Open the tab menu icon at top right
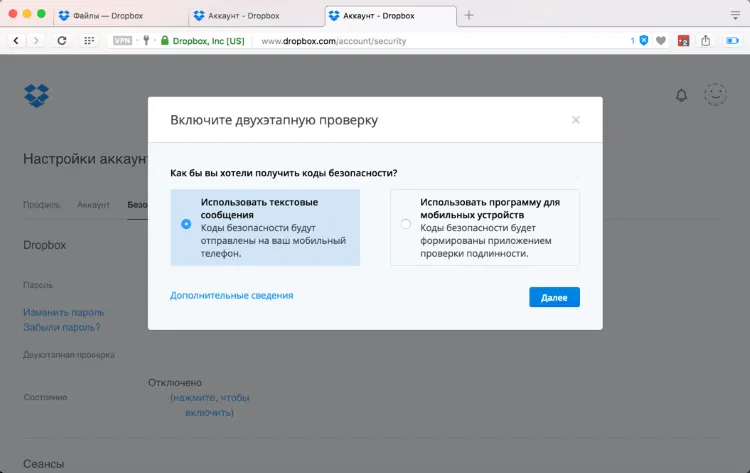The height and width of the screenshot is (473, 750). 735,15
